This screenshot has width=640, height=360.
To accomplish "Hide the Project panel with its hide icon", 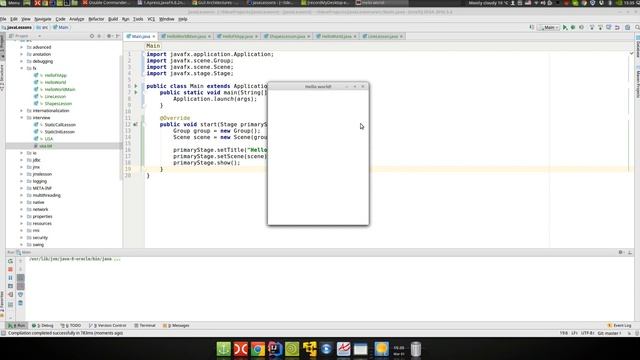I will click(118, 36).
